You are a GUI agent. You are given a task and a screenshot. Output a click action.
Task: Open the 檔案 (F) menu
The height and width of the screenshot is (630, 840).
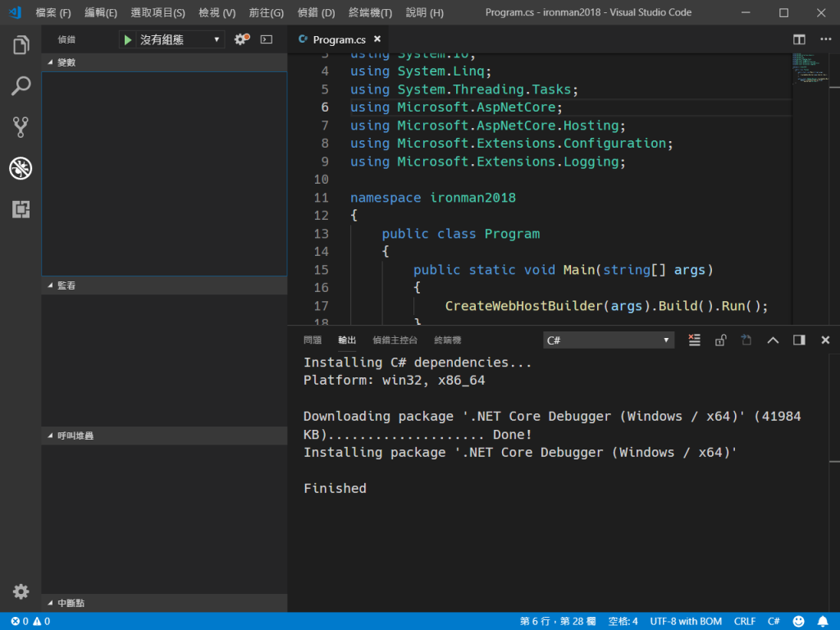click(x=53, y=12)
